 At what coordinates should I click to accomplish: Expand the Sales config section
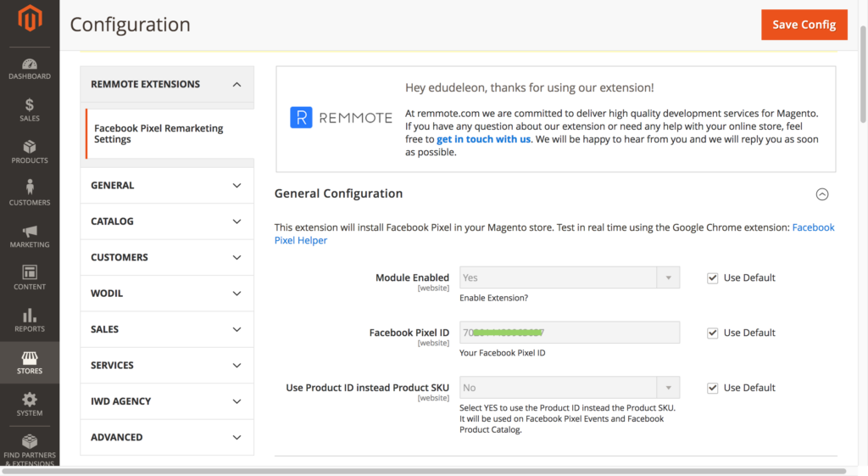point(167,329)
